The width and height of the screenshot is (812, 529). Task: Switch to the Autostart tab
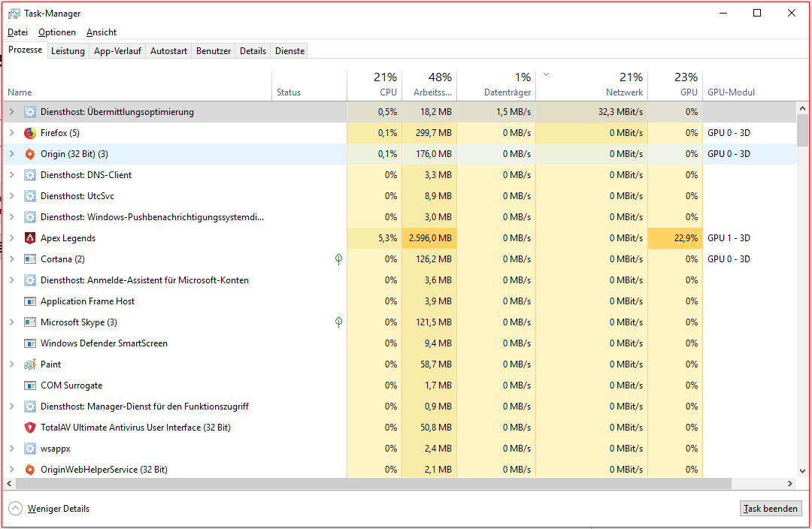(169, 51)
